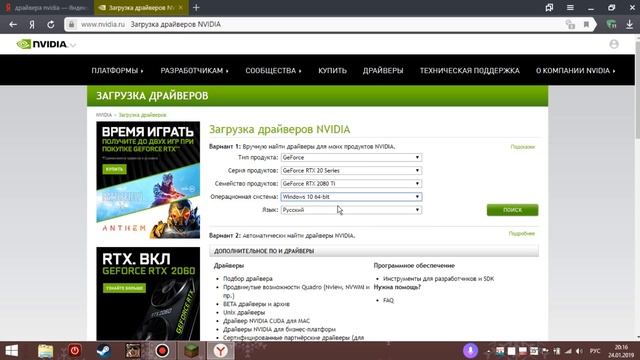This screenshot has width=640, height=360.
Task: Open the Unix драйверы link
Action: 244,313
